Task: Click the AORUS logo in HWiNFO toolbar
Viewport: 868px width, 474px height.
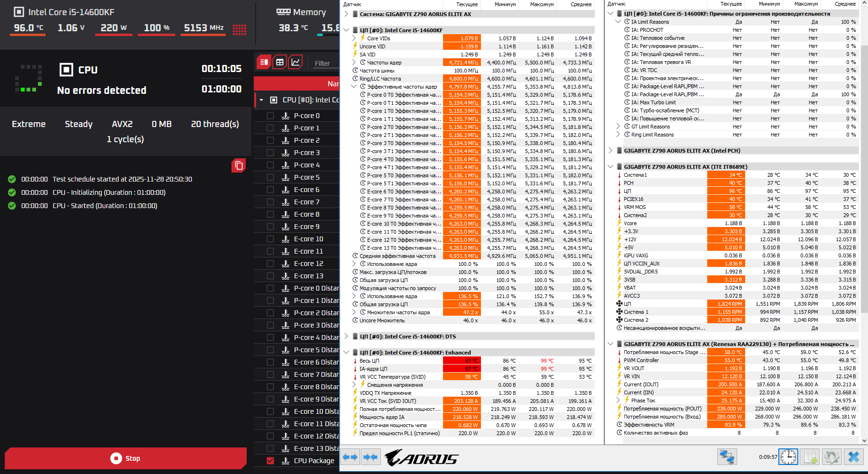Action: pyautogui.click(x=421, y=458)
